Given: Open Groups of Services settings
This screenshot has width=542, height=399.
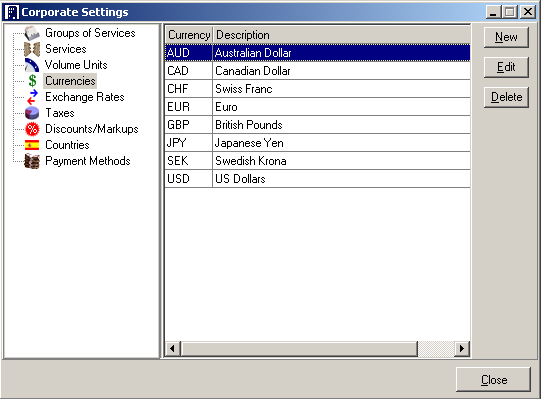Looking at the screenshot, I should point(90,33).
